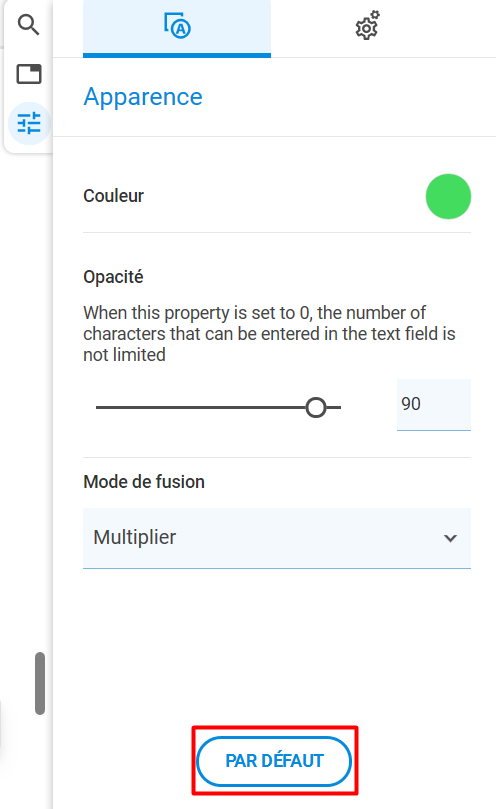Click the Opacité slider handle
Viewport: 498px width, 809px height.
coord(316,408)
